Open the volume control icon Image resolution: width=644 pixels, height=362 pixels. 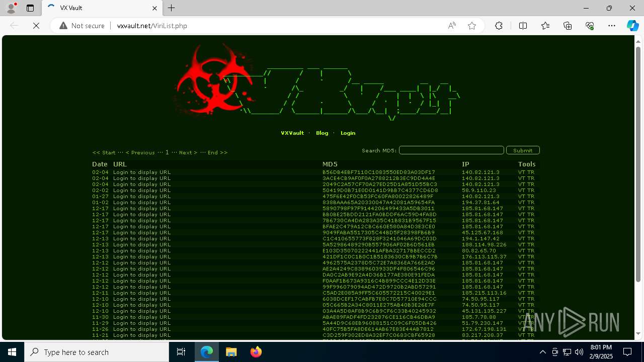(x=579, y=352)
